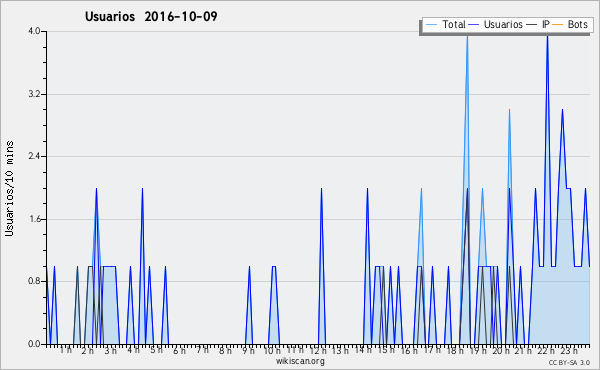Screen dimensions: 600x370
Task: Click the orange Bots legend line
Action: coord(558,25)
